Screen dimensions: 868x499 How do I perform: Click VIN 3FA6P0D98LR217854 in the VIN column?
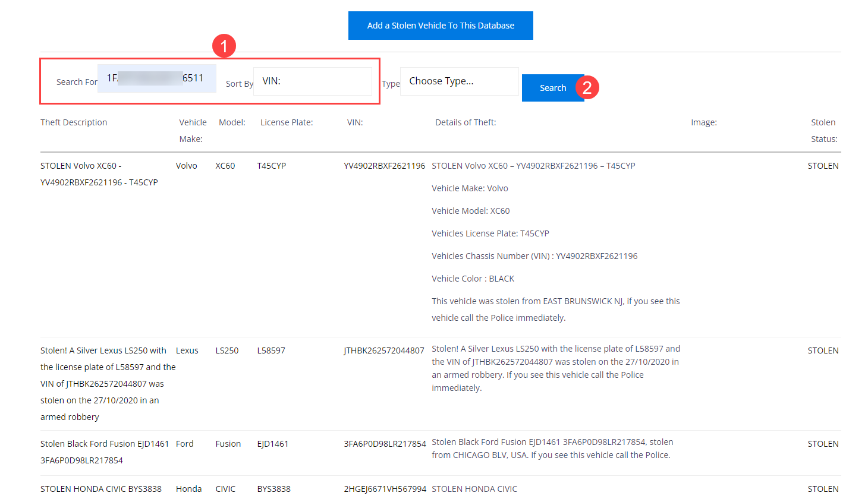(x=385, y=444)
